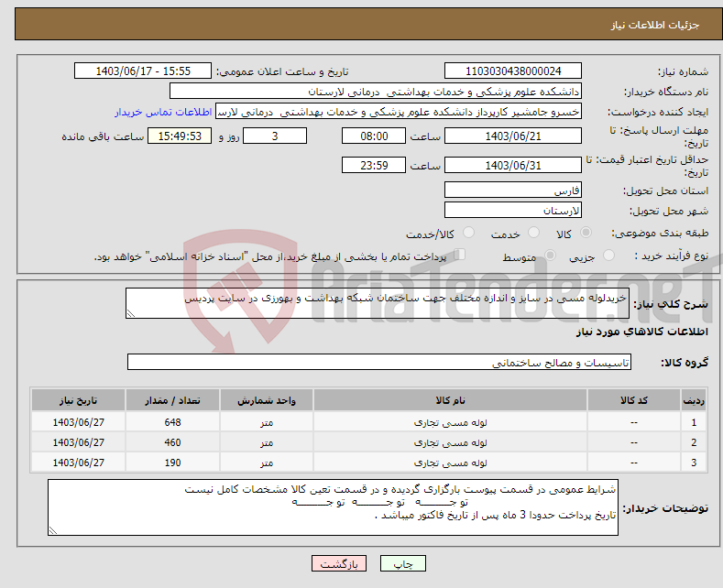The height and width of the screenshot is (588, 723).
Task: Click the بازگشت (back) button
Action: (339, 563)
